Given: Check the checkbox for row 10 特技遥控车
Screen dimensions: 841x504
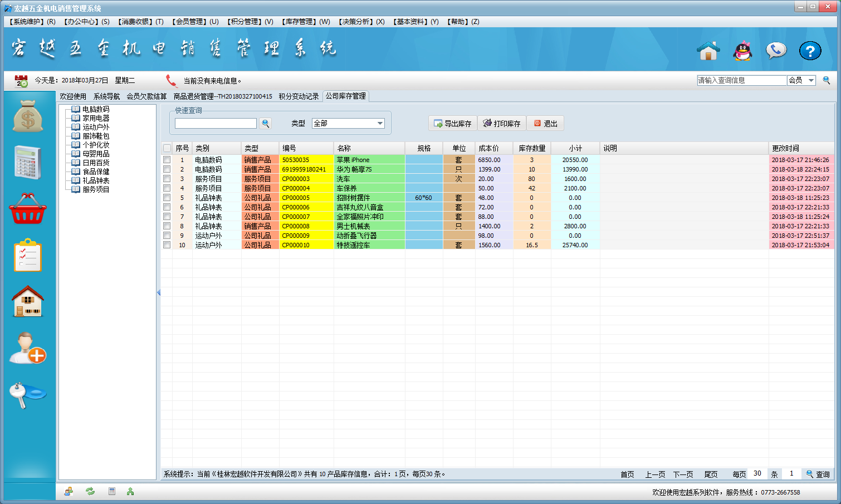Looking at the screenshot, I should coord(167,245).
